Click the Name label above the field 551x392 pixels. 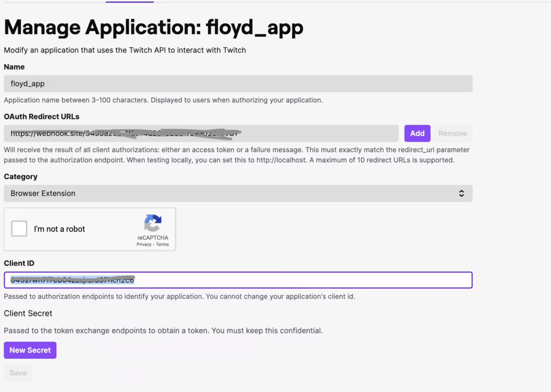[x=14, y=67]
